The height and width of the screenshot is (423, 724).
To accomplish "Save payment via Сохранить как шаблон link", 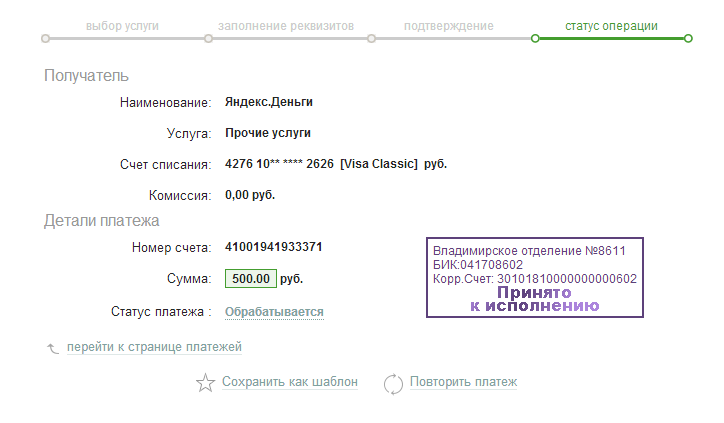I will (290, 382).
